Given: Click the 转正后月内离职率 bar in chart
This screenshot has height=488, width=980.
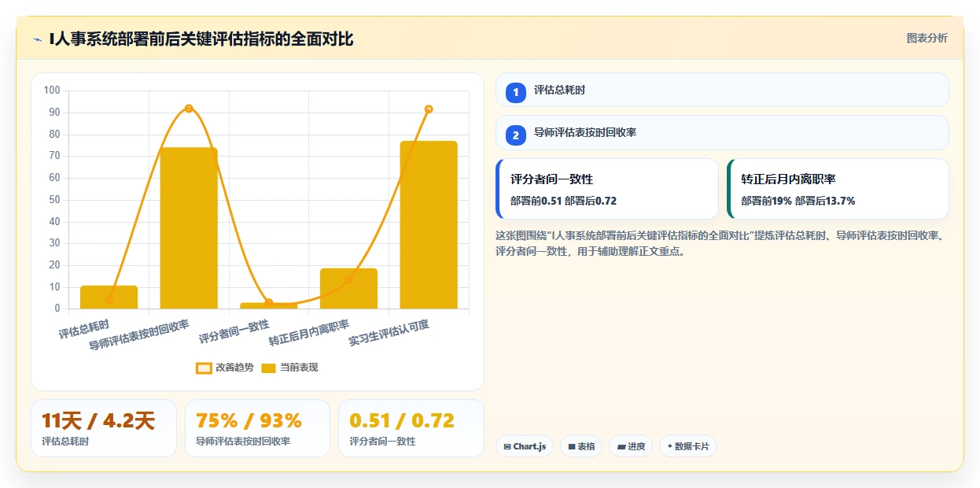Looking at the screenshot, I should 348,289.
